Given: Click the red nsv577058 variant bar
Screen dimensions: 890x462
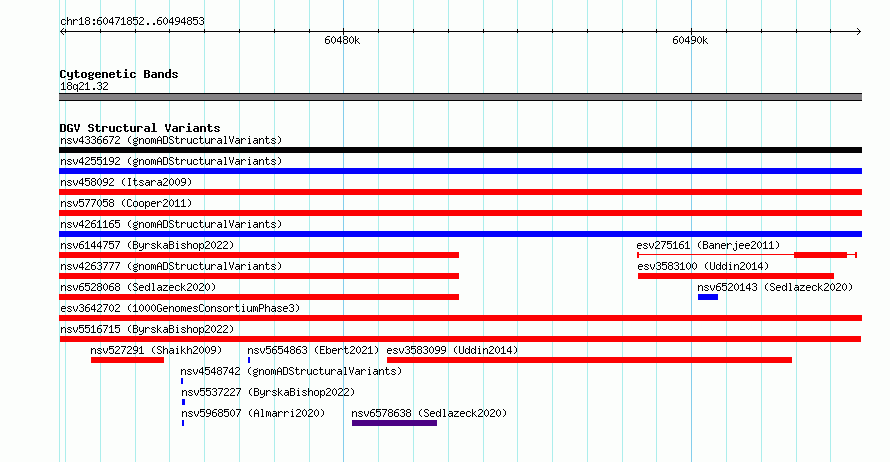Looking at the screenshot, I should [460, 213].
